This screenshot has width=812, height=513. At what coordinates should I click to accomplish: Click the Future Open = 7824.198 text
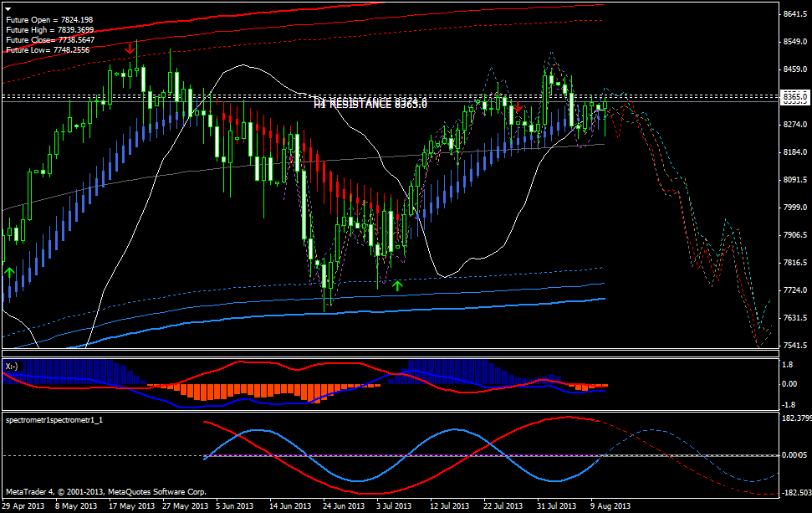(x=49, y=20)
